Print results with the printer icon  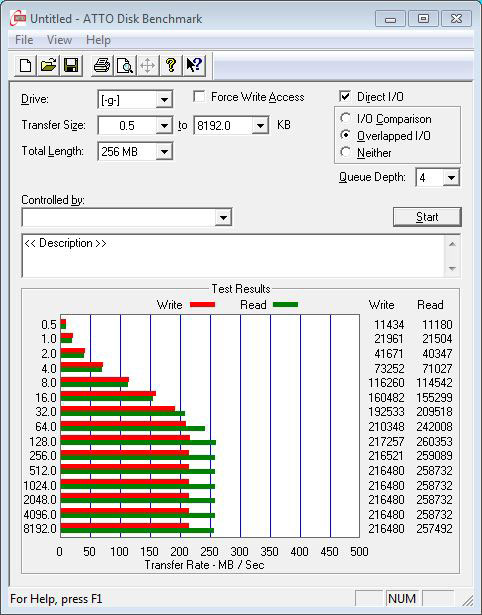(x=102, y=65)
